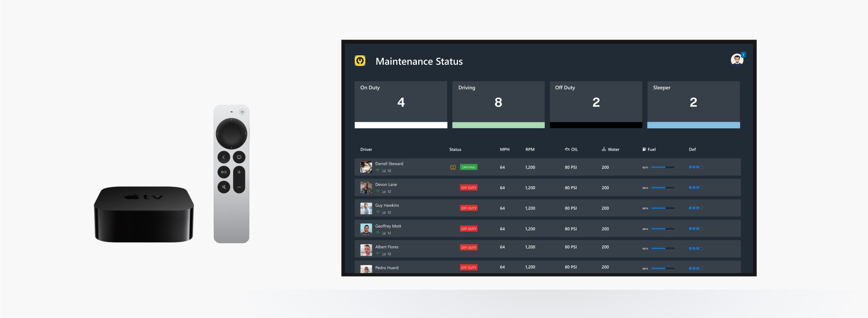Click the Wi-Fi icon under Darrell Steward

[378, 171]
